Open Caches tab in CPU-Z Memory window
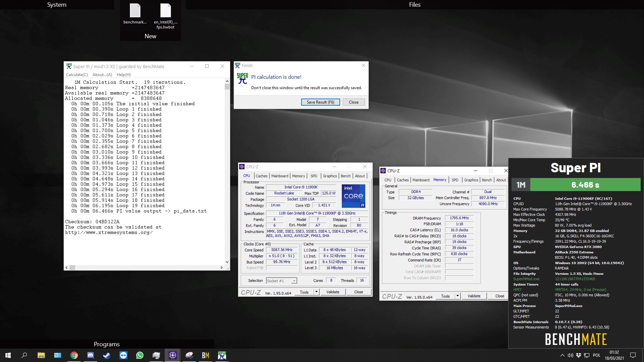 pos(402,180)
